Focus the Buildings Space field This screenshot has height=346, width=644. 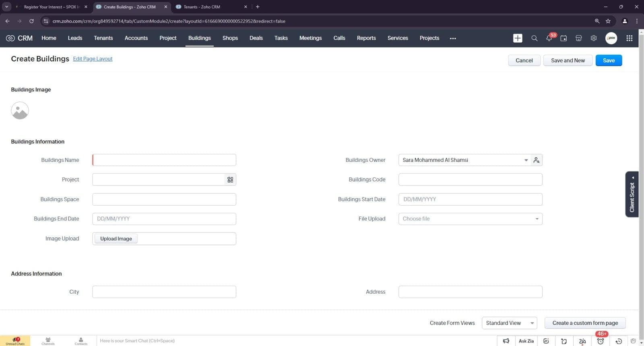(164, 199)
